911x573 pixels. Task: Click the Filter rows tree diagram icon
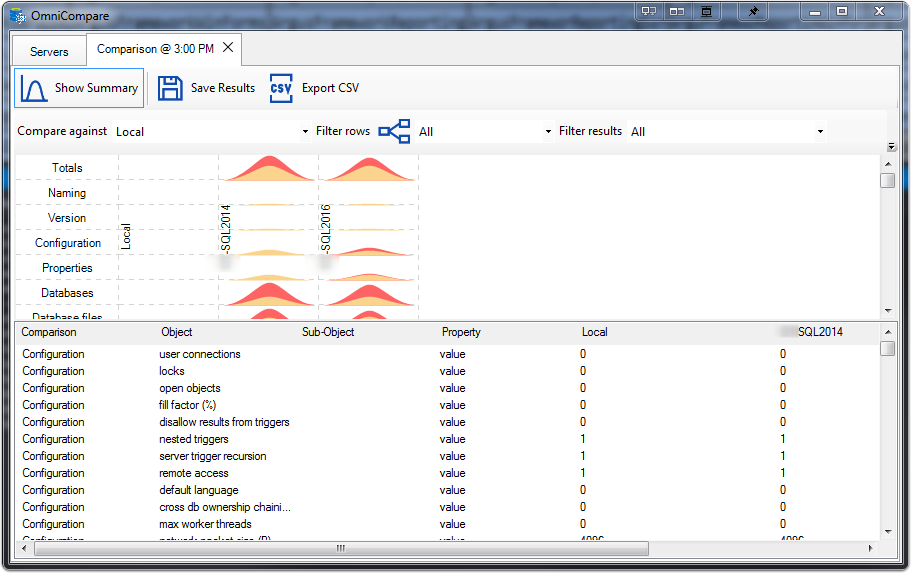pyautogui.click(x=394, y=131)
